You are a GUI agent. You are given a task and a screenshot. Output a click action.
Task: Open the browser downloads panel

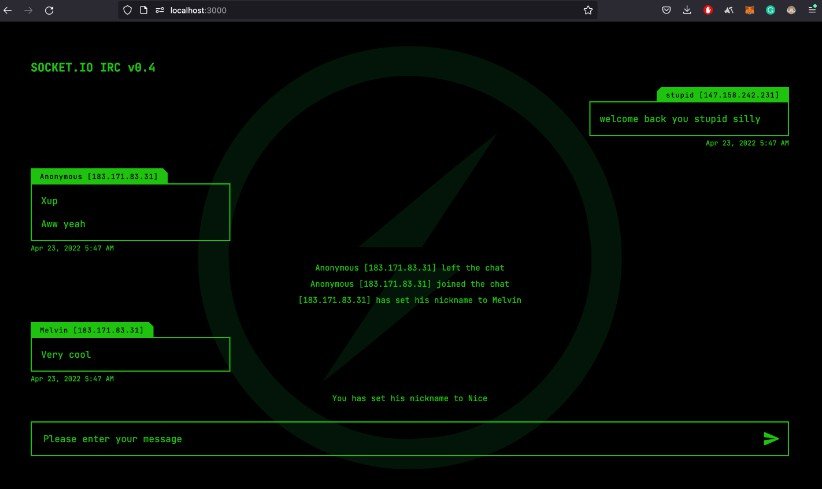pyautogui.click(x=687, y=10)
